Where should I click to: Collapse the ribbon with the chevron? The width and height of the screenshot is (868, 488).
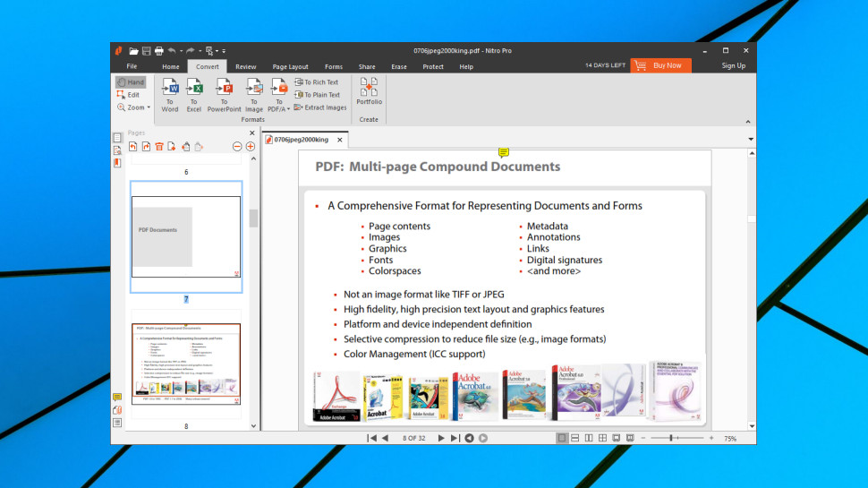748,122
